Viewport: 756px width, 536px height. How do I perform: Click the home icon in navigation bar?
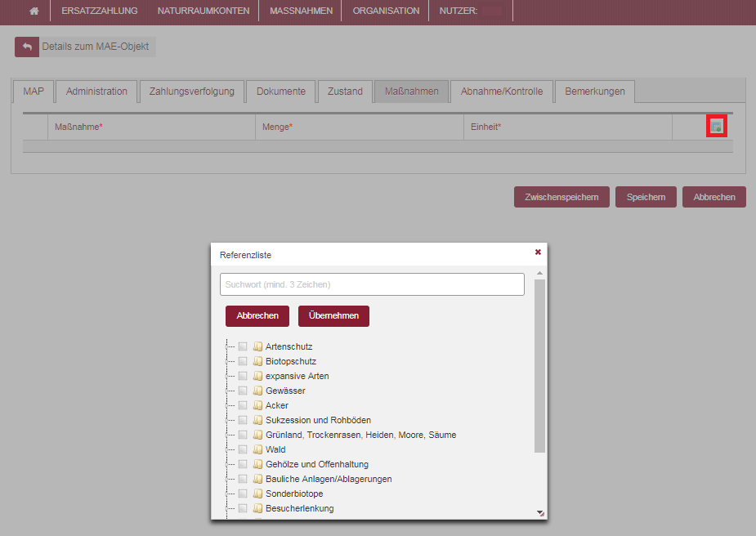[34, 11]
